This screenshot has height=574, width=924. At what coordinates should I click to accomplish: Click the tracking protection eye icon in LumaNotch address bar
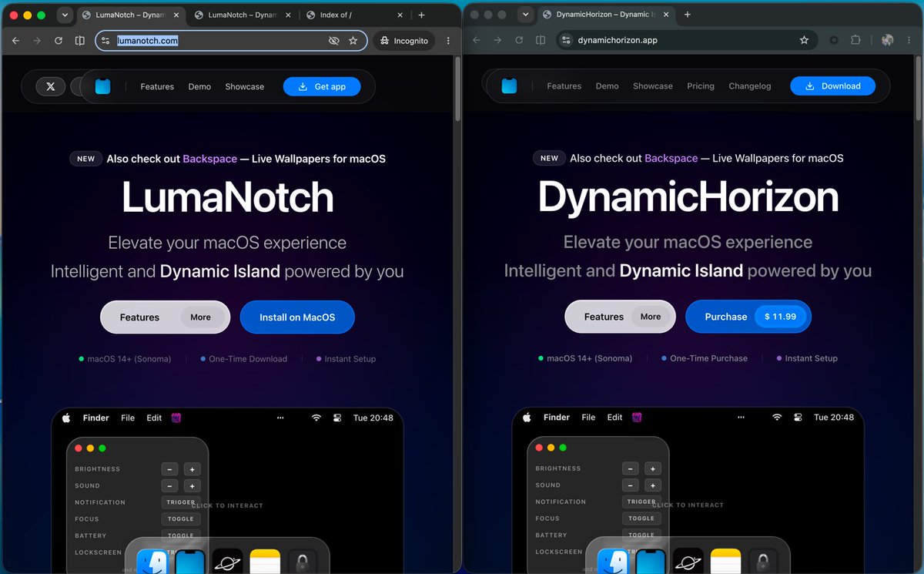coord(333,41)
